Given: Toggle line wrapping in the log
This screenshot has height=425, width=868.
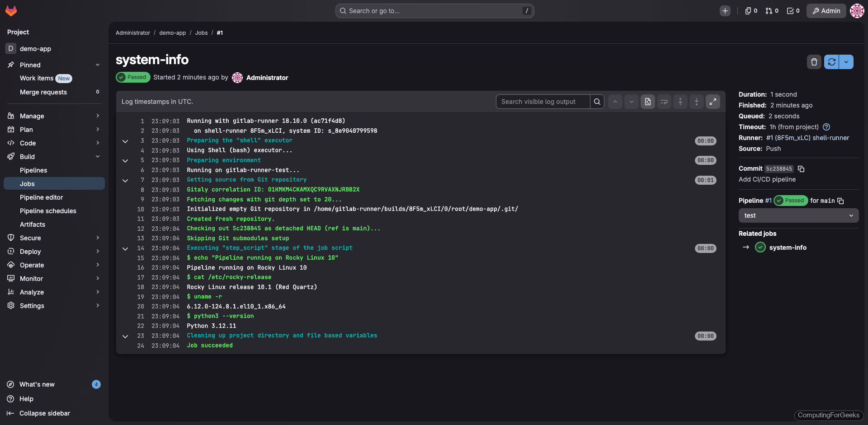Looking at the screenshot, I should [664, 101].
